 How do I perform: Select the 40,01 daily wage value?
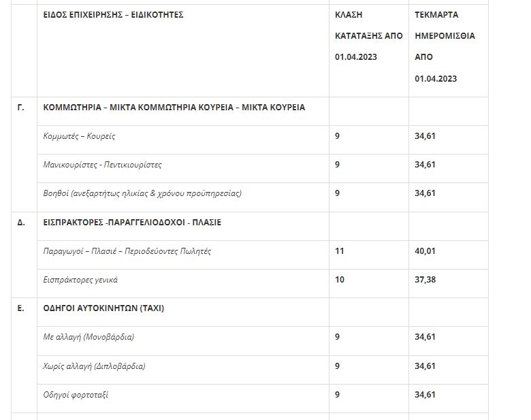pyautogui.click(x=425, y=251)
